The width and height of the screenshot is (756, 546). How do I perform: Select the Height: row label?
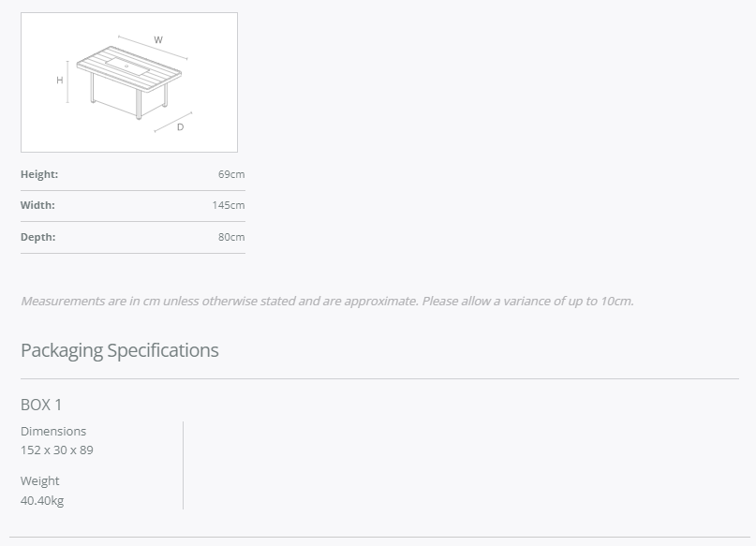click(x=39, y=174)
